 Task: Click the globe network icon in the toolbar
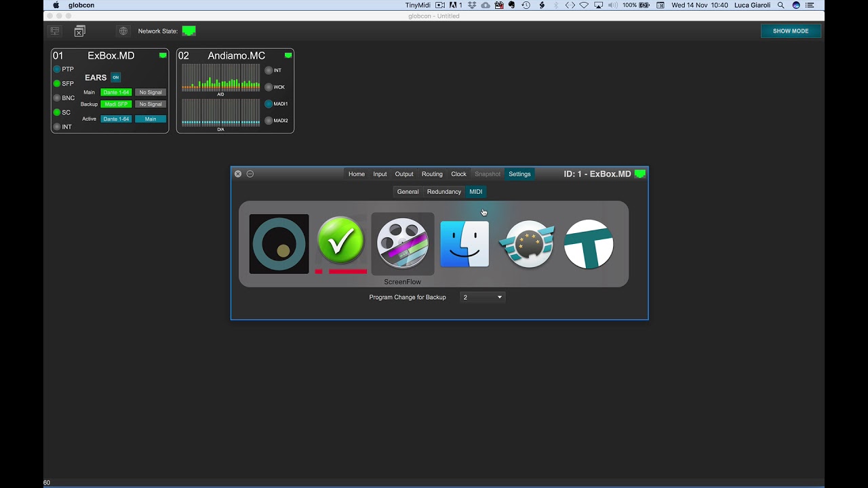(x=123, y=31)
